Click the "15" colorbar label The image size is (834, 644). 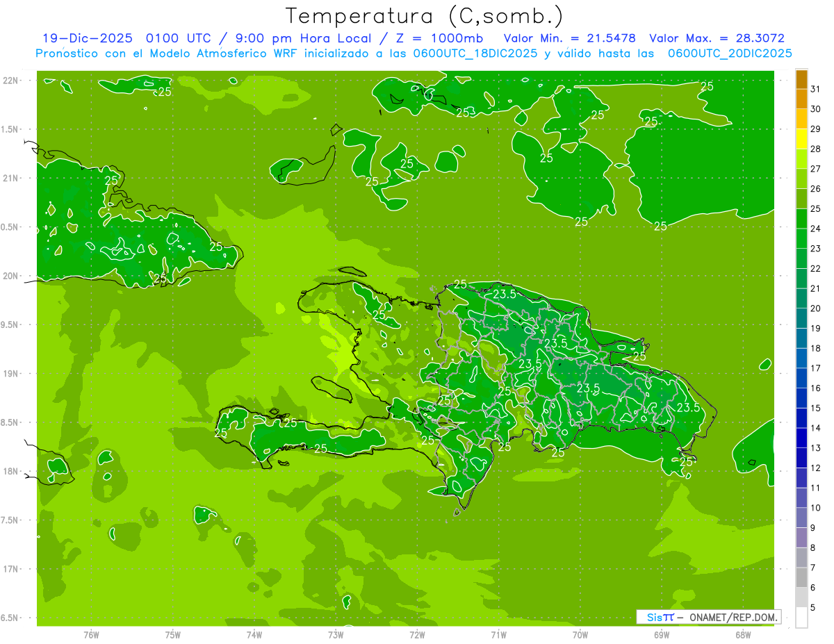(815, 408)
